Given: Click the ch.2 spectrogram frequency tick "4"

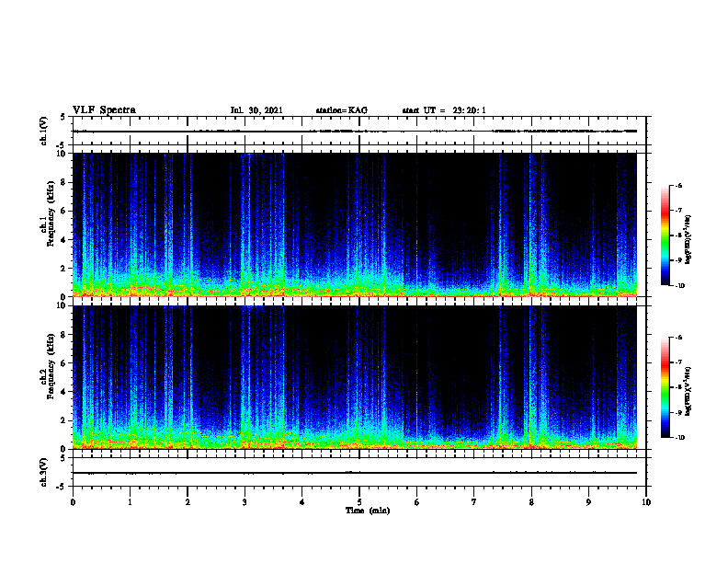Looking at the screenshot, I should click(x=64, y=392).
